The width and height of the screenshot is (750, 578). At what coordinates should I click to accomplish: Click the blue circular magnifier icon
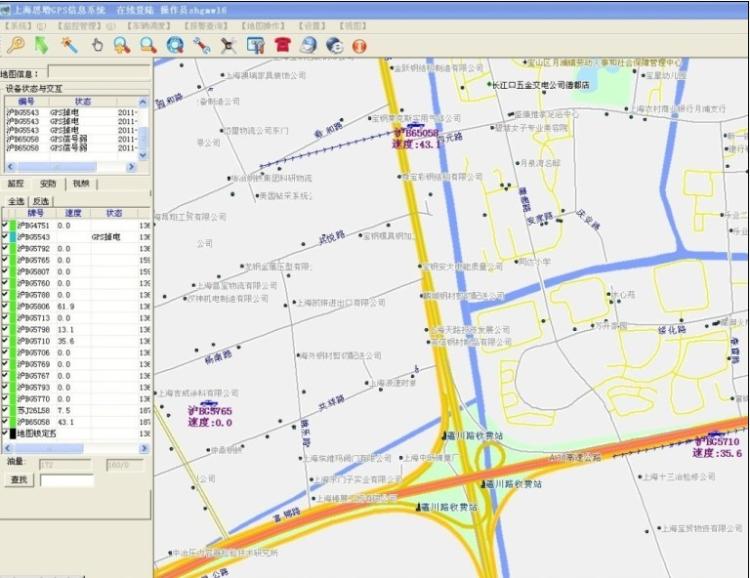(175, 45)
